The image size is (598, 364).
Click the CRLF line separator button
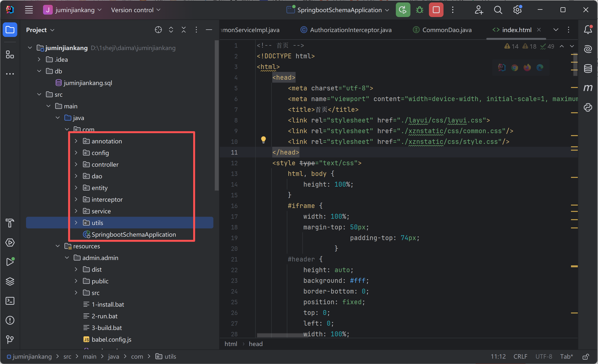click(x=520, y=356)
